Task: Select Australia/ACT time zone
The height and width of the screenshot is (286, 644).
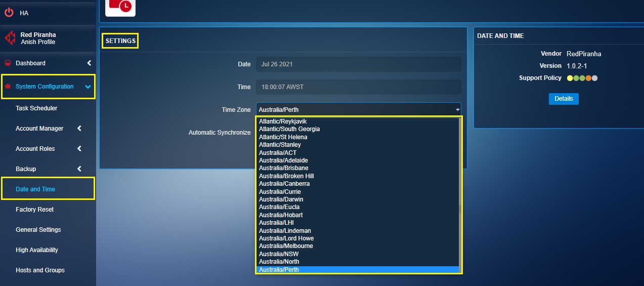Action: pos(357,153)
